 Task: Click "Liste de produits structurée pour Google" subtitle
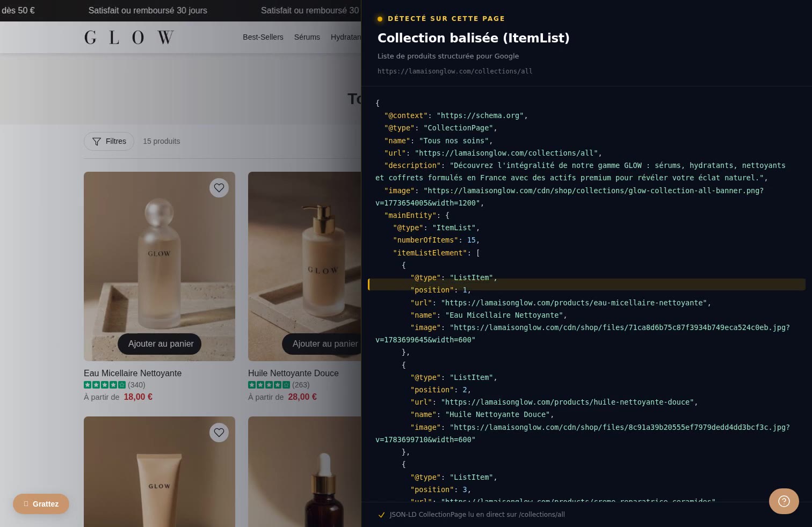coord(448,56)
